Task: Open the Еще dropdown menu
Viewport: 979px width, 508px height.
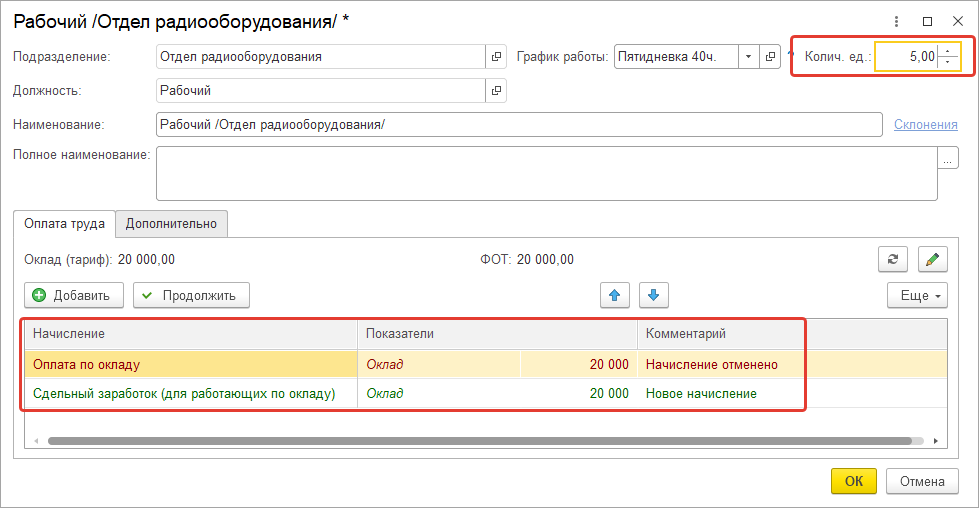Action: click(916, 296)
